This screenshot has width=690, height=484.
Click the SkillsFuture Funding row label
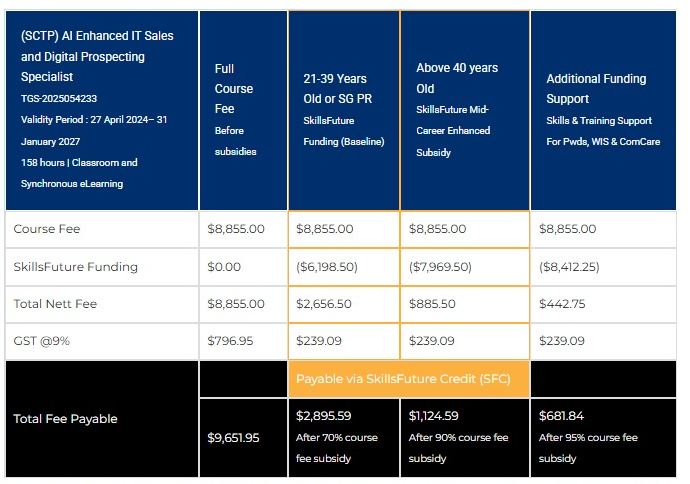76,267
